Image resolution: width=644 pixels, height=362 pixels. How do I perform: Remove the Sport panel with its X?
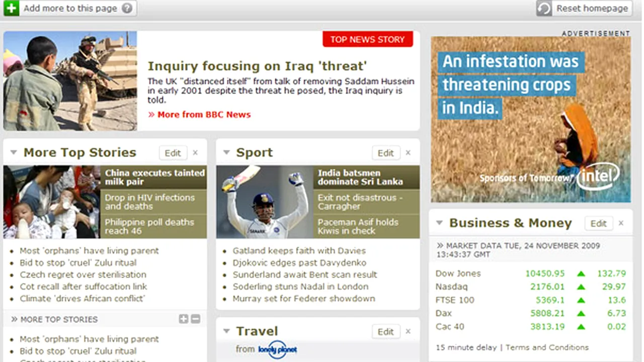408,153
